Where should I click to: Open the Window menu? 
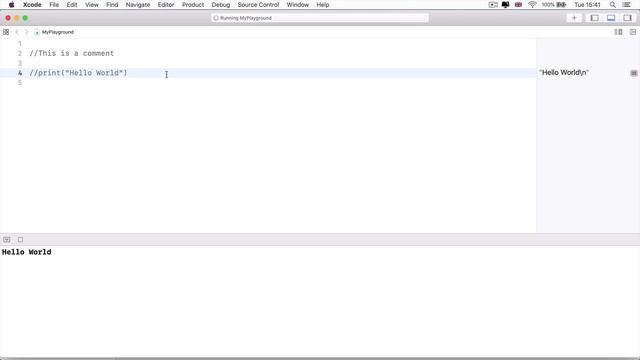298,5
